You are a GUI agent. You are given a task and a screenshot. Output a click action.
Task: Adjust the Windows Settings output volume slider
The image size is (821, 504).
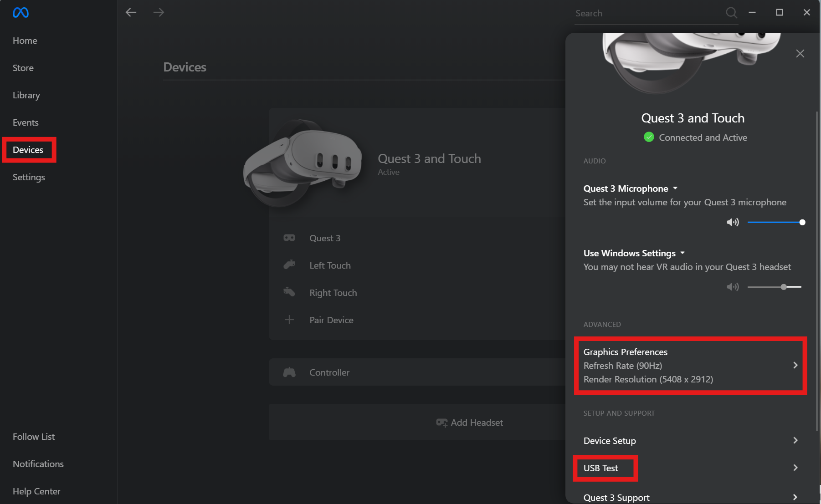point(774,287)
